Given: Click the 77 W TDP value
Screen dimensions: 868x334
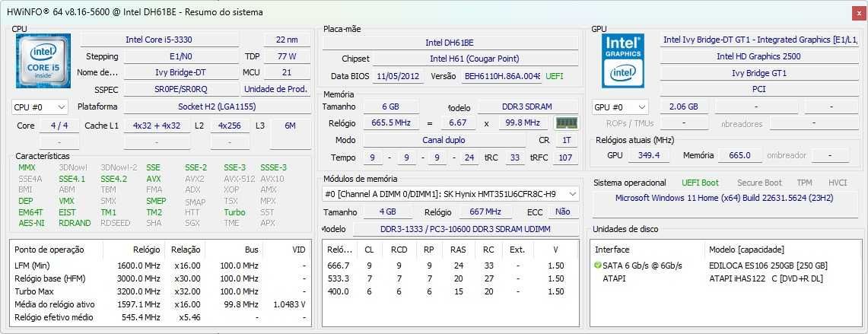Looking at the screenshot, I should pyautogui.click(x=287, y=56).
